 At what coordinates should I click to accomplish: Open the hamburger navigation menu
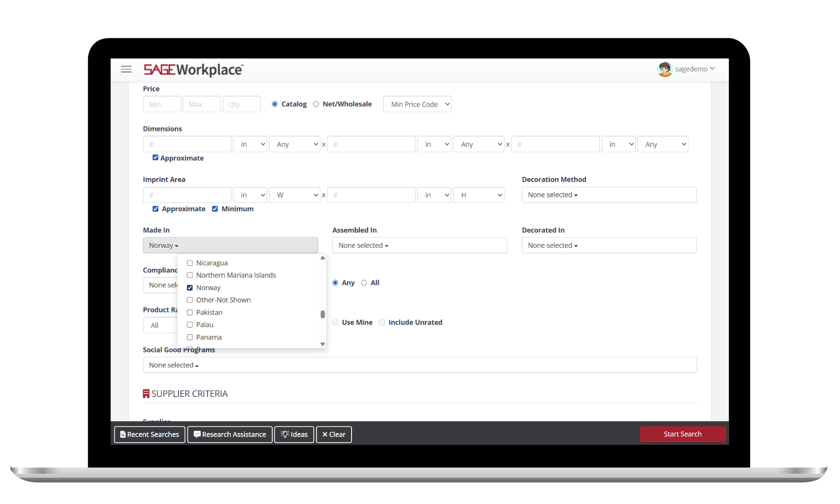tap(126, 69)
